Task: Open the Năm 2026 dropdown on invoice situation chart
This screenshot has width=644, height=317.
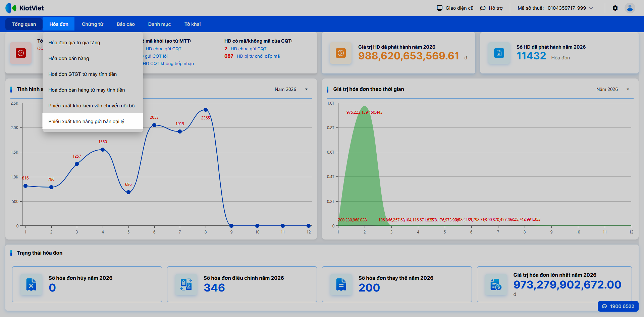Action: point(291,89)
